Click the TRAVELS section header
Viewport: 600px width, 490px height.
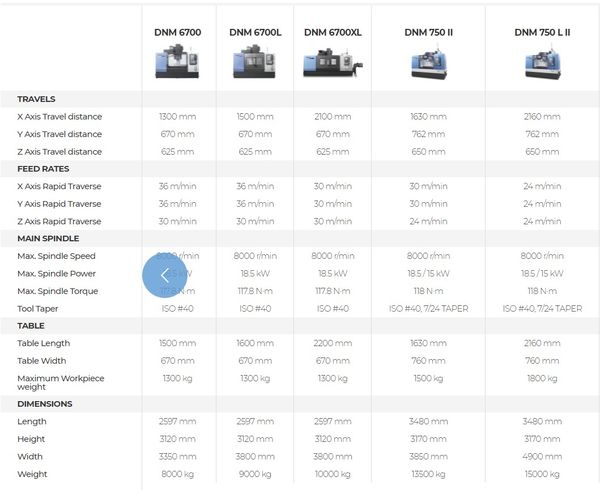click(x=36, y=99)
